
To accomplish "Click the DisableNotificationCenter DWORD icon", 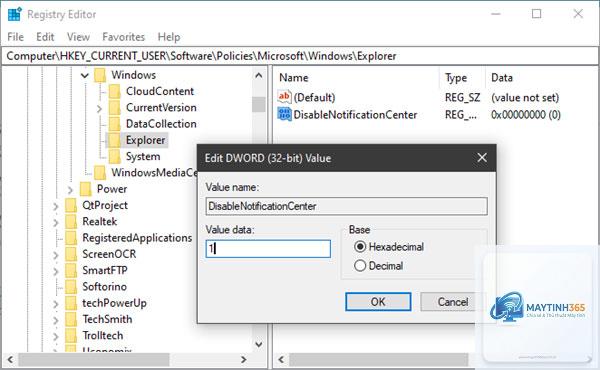I will pos(284,114).
